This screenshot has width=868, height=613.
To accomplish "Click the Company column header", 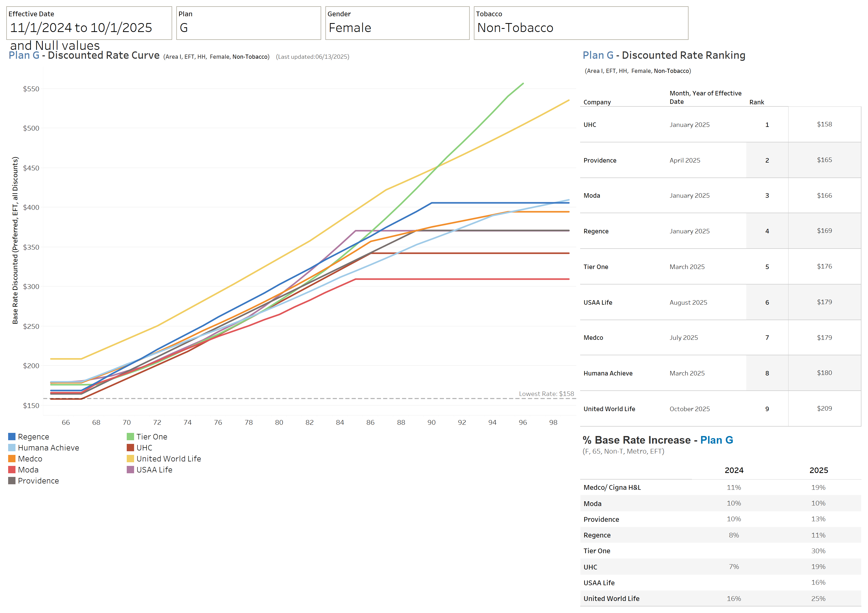I will coord(597,102).
